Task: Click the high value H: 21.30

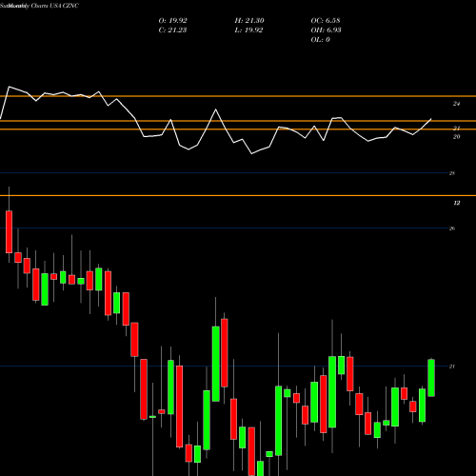Action: [x=249, y=21]
